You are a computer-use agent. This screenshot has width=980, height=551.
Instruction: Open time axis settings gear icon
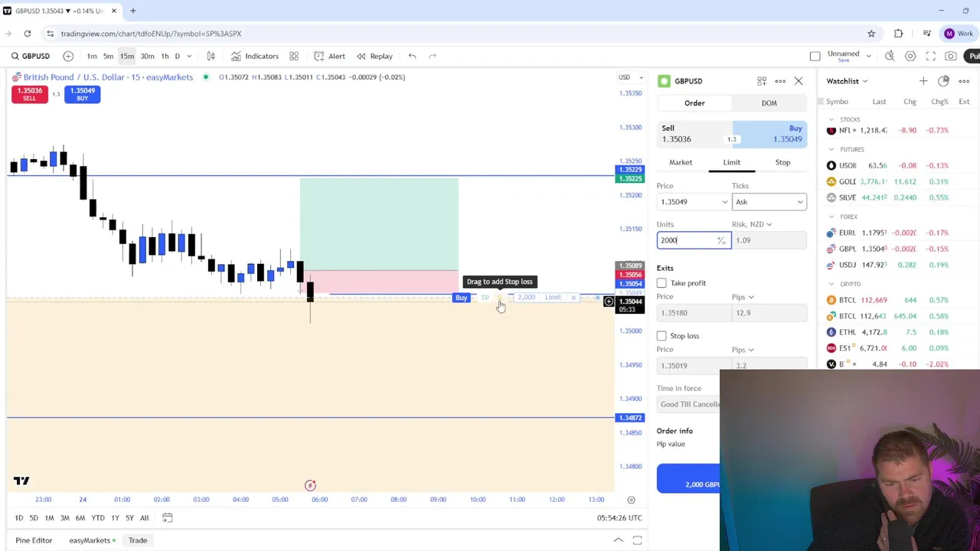coord(631,500)
